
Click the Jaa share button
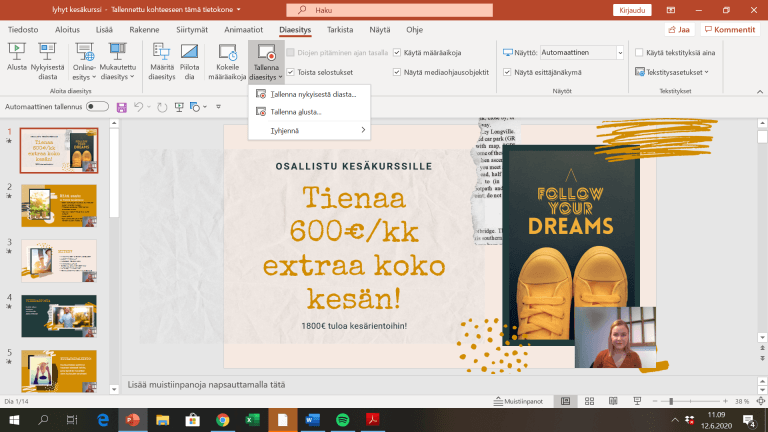click(679, 30)
